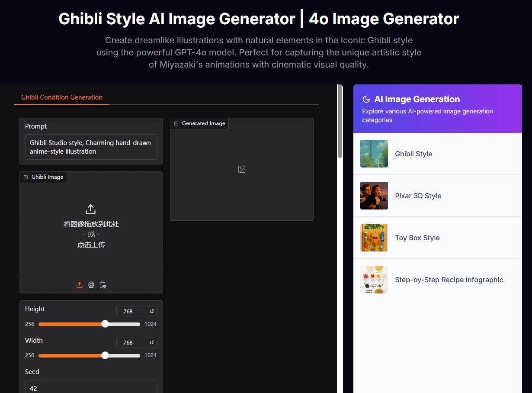Click the 将图像拖放到此处 drop text
Viewport: 532px width, 393px height.
(x=91, y=224)
